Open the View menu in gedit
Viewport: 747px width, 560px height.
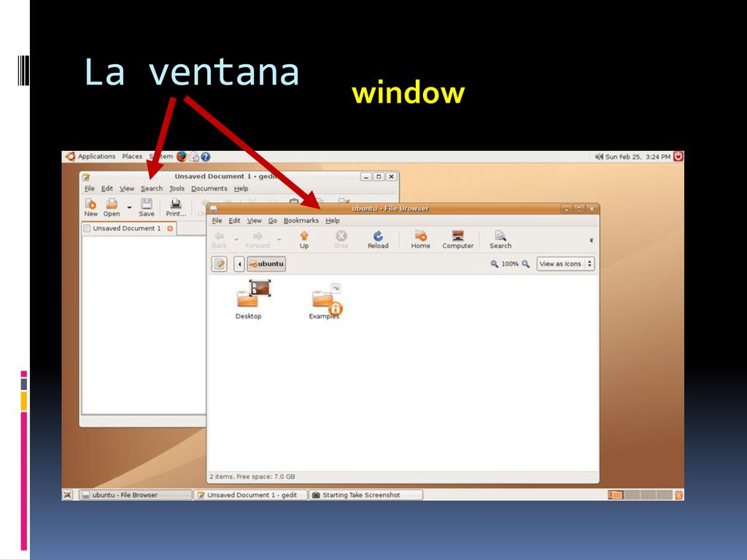(127, 189)
